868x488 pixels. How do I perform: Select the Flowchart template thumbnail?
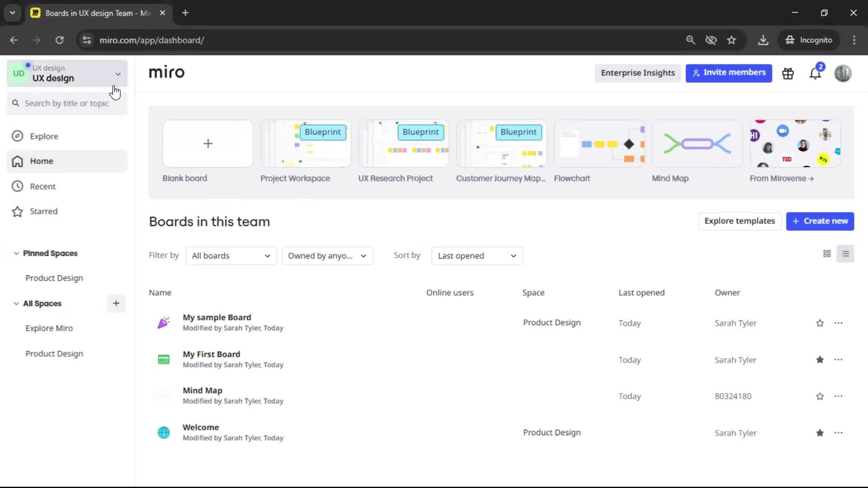point(599,144)
